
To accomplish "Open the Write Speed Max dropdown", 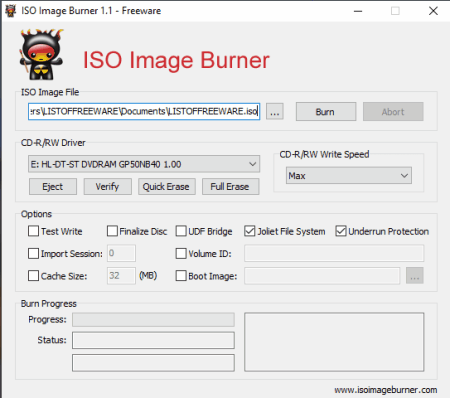I will coord(349,176).
